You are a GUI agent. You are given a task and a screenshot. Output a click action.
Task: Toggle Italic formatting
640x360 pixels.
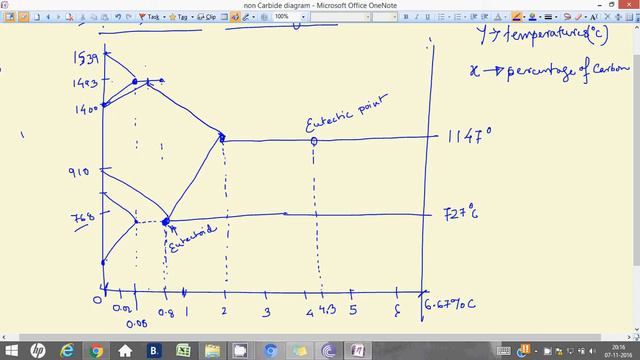[x=417, y=17]
